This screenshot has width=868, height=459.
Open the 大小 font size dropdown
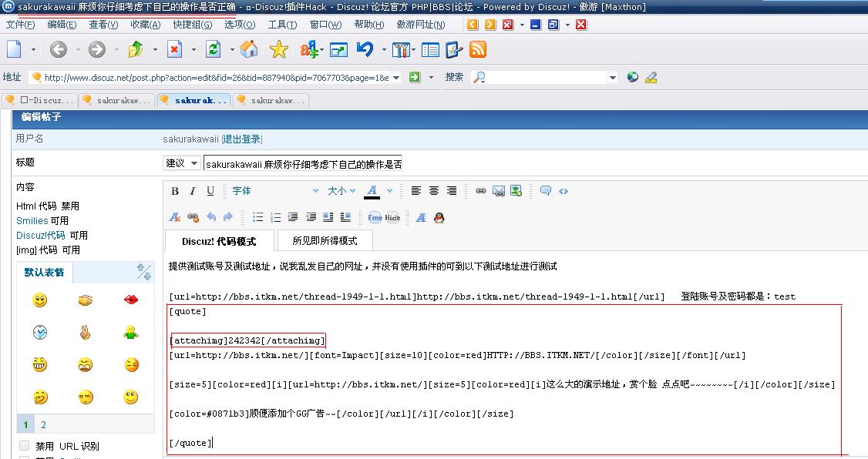click(x=341, y=191)
